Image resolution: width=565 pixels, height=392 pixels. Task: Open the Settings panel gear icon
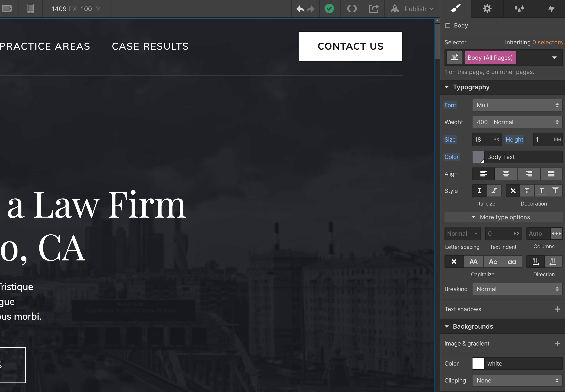(x=487, y=9)
